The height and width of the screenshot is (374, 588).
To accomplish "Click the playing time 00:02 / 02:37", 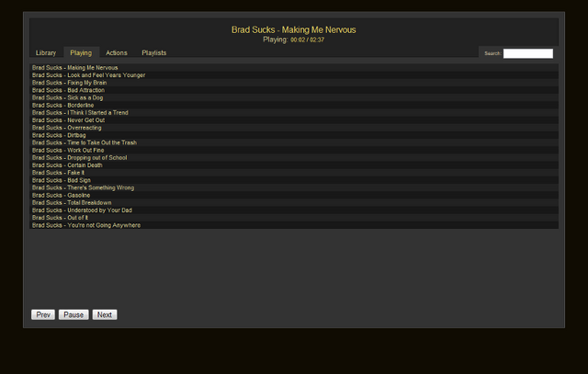I will [x=307, y=40].
